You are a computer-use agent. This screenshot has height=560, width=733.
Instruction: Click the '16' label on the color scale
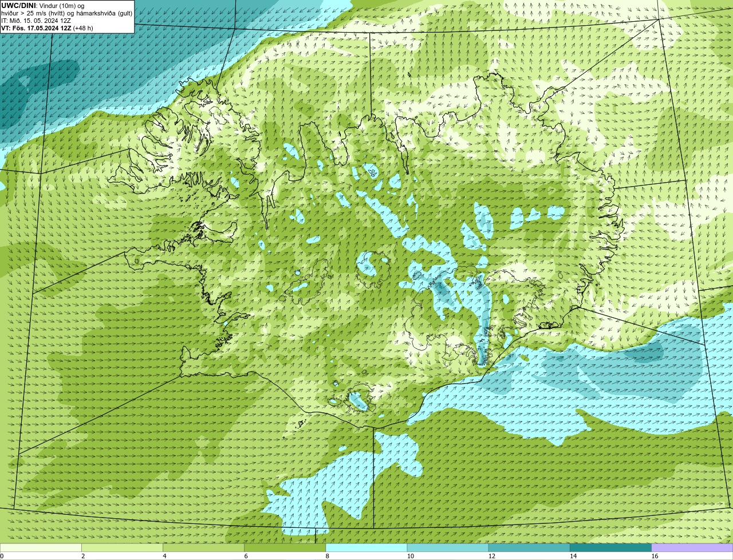point(655,556)
